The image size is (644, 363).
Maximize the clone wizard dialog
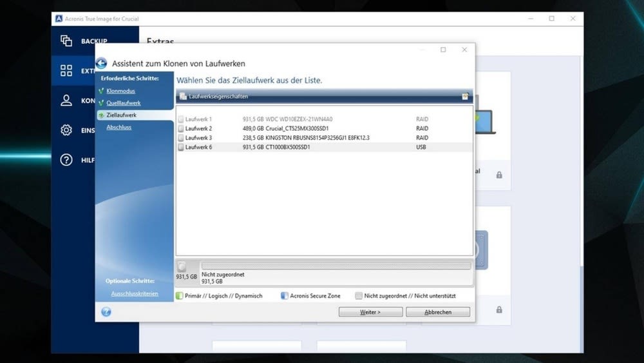[x=443, y=50]
